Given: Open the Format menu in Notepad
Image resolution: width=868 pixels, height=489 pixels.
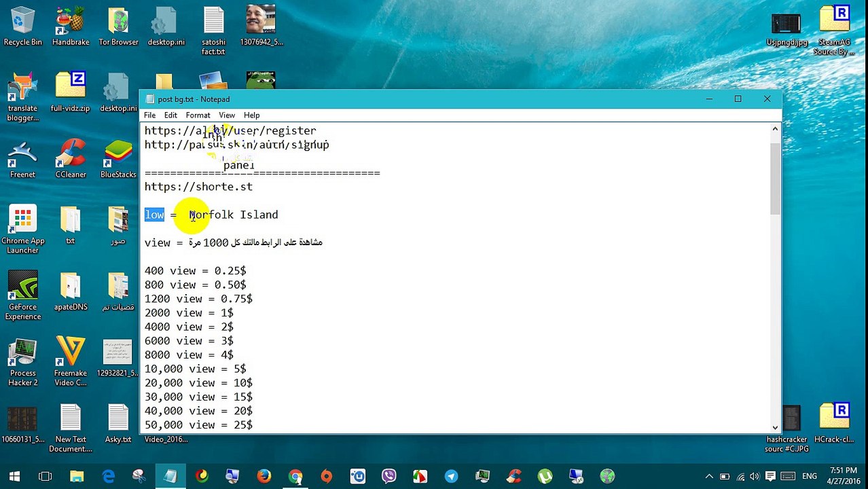Looking at the screenshot, I should 198,115.
